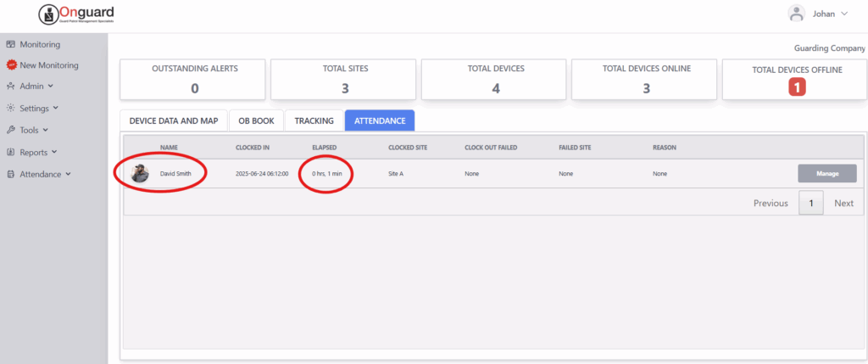Click the Monitoring sidebar icon
Image resolution: width=868 pixels, height=364 pixels.
coord(10,44)
